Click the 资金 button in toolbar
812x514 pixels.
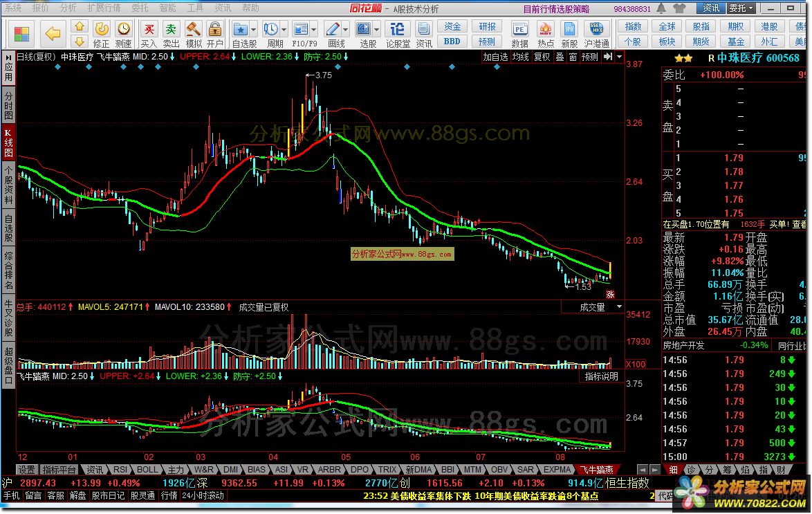coord(452,26)
